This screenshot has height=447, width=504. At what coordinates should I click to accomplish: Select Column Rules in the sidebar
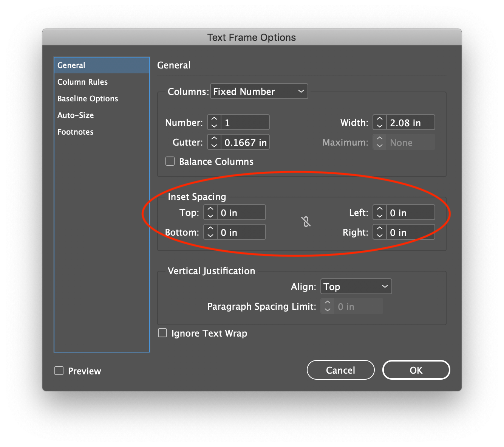tap(82, 82)
